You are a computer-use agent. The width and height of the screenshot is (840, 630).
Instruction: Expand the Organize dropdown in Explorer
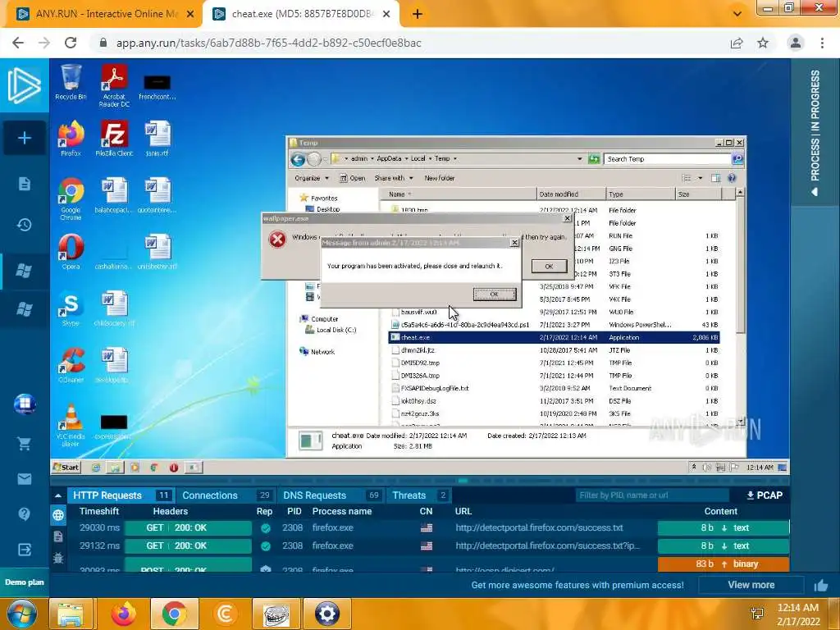[x=312, y=178]
